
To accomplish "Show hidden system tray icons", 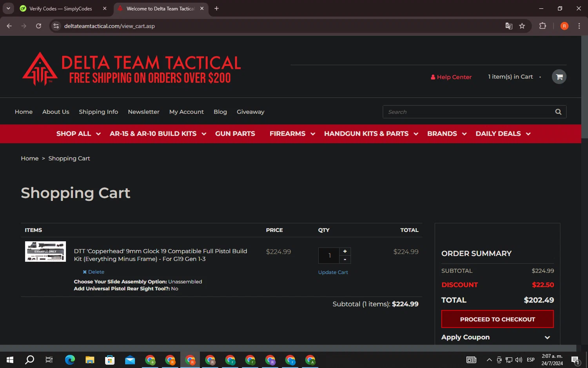I will 489,360.
